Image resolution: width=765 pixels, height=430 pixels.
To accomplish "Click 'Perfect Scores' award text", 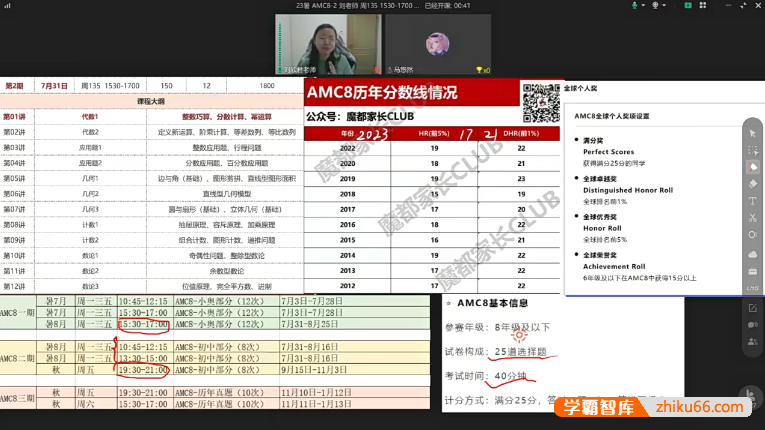I will click(608, 152).
